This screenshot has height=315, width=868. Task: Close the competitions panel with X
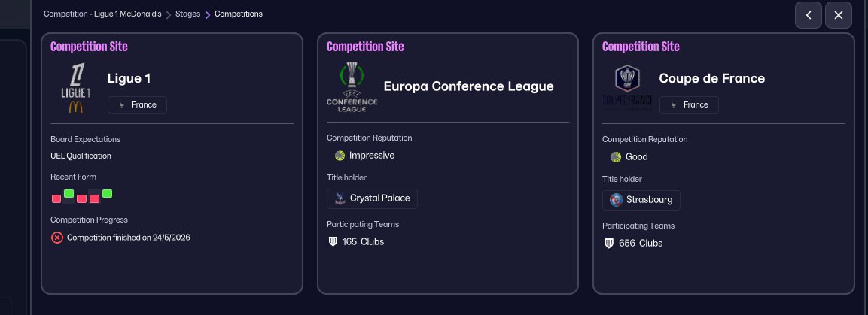click(x=839, y=15)
